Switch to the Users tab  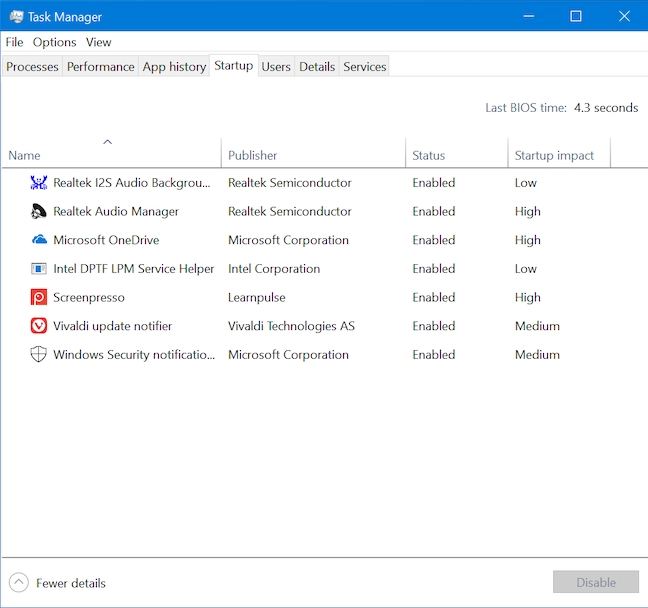[x=276, y=67]
